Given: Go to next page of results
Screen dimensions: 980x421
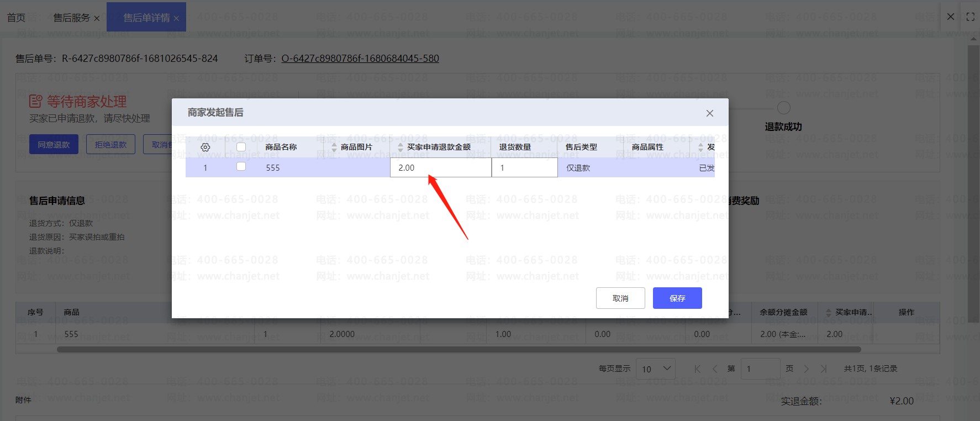Looking at the screenshot, I should click(x=806, y=369).
